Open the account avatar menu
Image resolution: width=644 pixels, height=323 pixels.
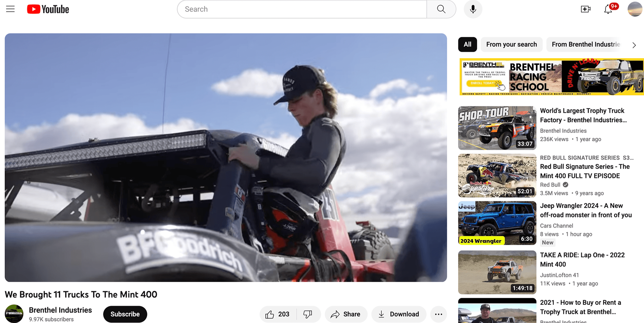coord(635,9)
